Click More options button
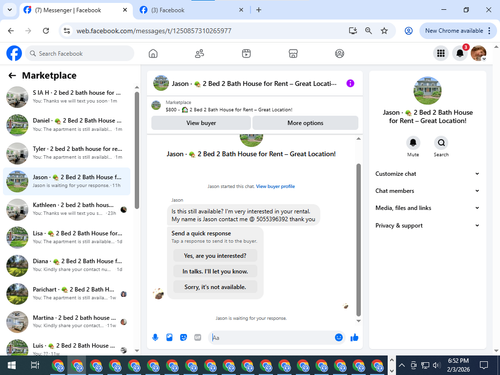The width and height of the screenshot is (500, 375). coord(305,123)
